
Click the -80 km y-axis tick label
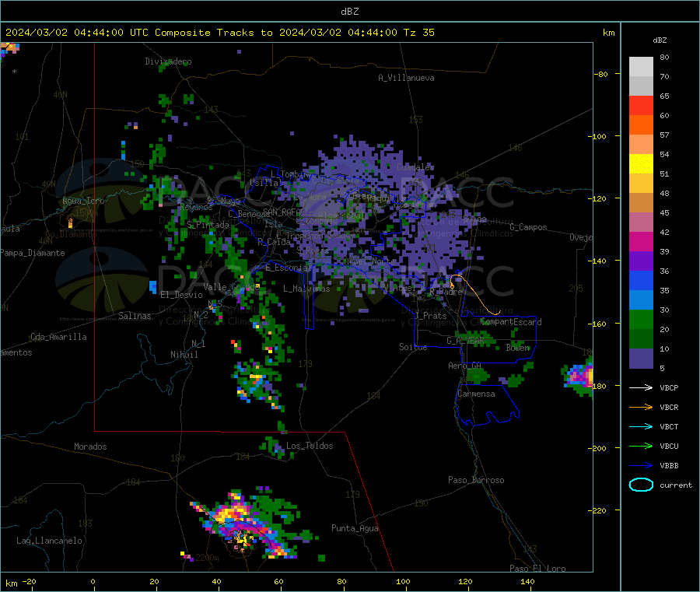[x=600, y=74]
